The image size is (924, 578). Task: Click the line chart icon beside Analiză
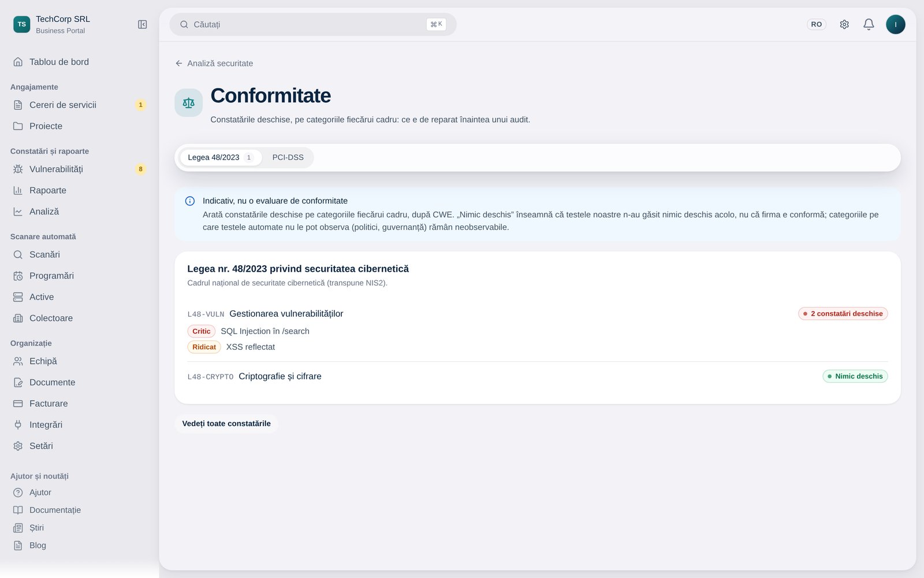[x=18, y=212]
